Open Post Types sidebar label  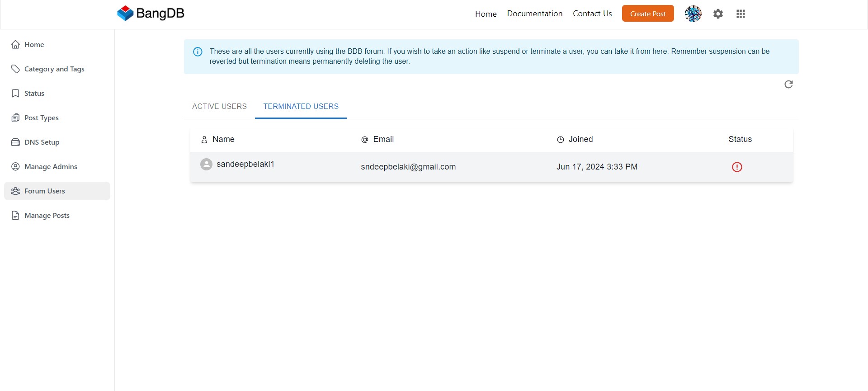[42, 118]
